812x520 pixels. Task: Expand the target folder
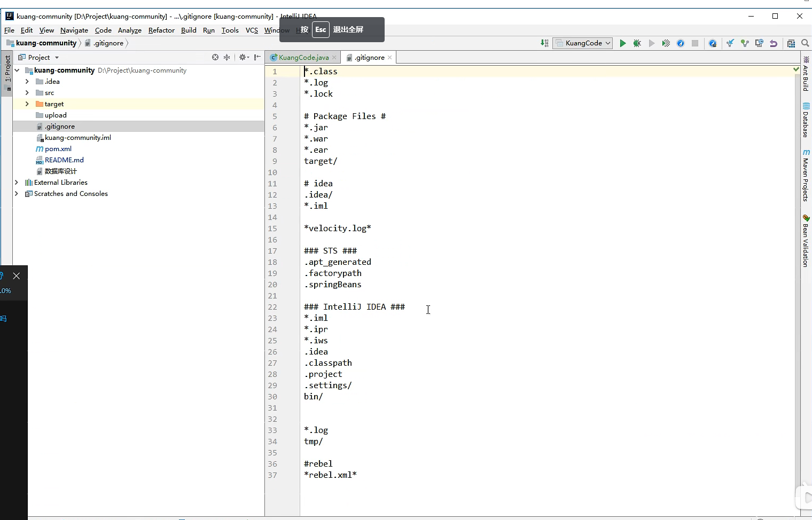pyautogui.click(x=27, y=104)
